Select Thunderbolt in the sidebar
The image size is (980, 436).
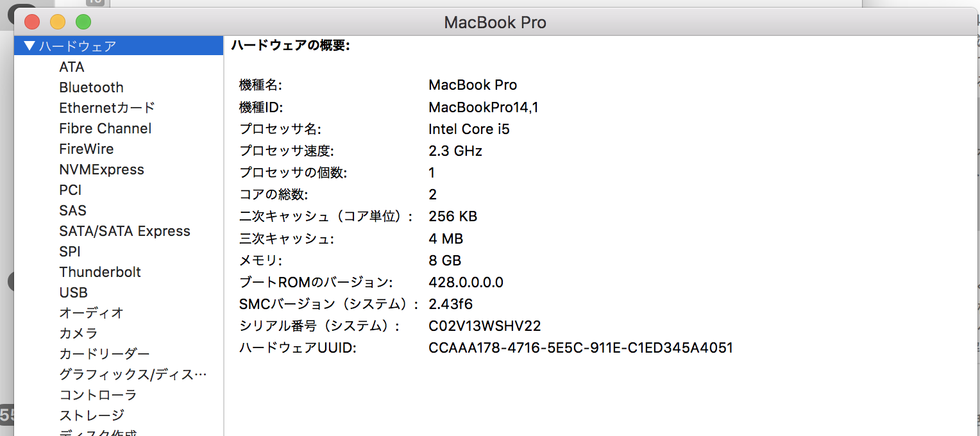100,272
